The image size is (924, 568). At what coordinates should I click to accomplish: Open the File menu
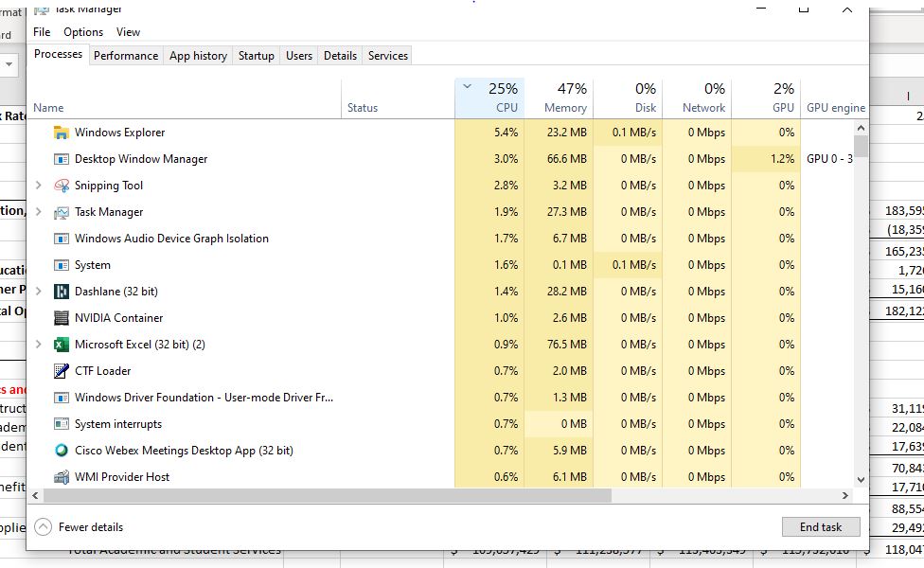pos(42,32)
